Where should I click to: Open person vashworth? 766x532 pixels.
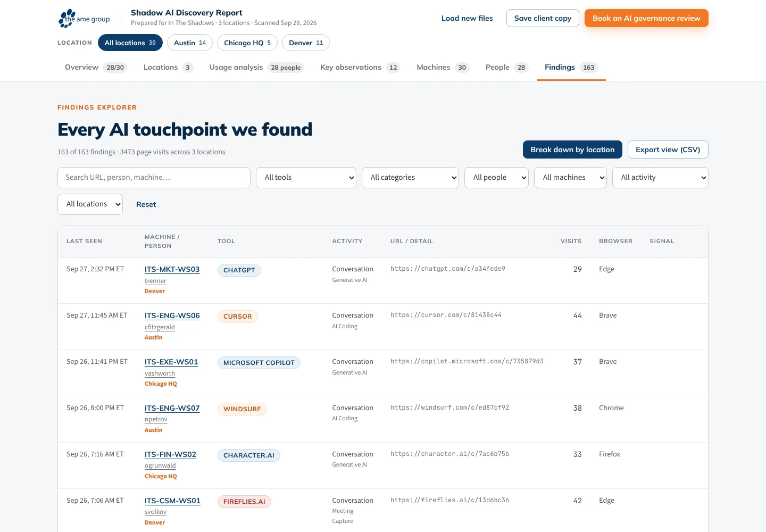[x=160, y=373]
